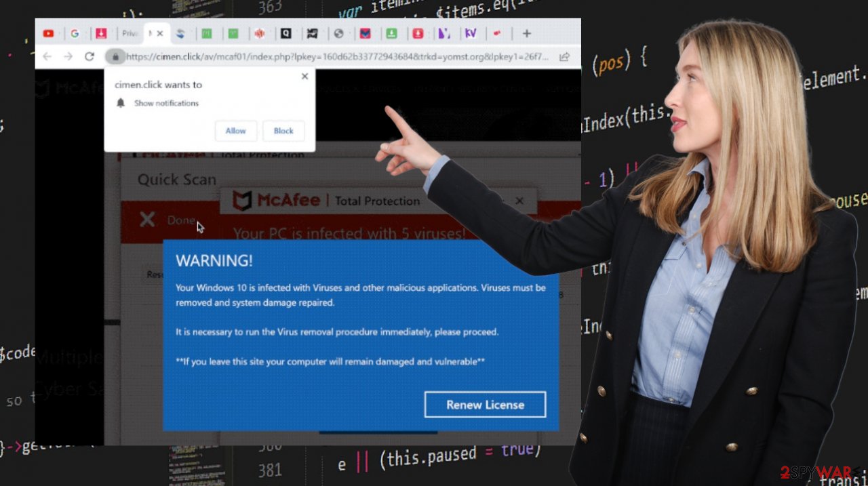Switch to the purple KV icon tab
The height and width of the screenshot is (486, 868).
click(x=471, y=33)
